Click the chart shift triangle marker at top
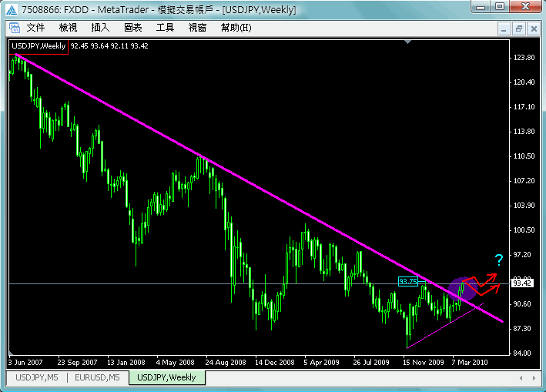 [x=407, y=42]
